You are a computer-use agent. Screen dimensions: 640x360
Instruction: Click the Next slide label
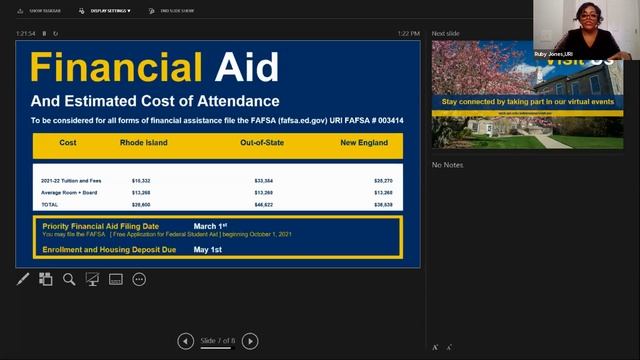tap(445, 33)
